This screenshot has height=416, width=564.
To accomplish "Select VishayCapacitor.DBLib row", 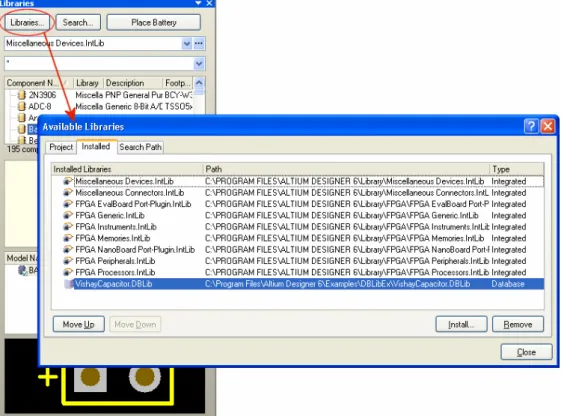I will (x=298, y=284).
